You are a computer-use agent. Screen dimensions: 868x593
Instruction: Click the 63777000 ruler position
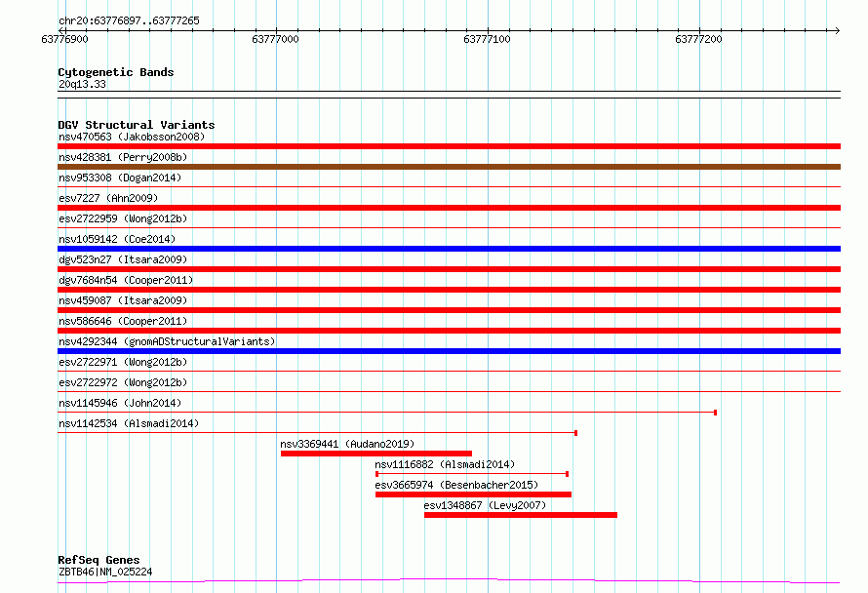click(275, 39)
